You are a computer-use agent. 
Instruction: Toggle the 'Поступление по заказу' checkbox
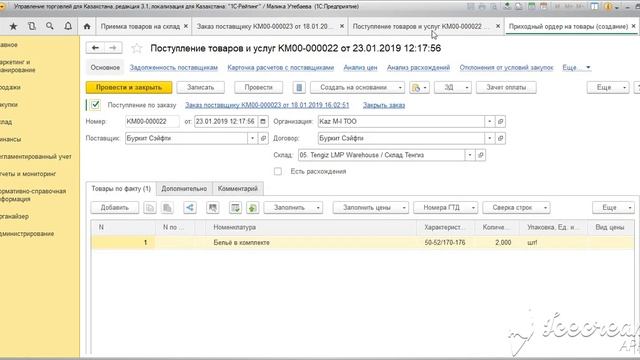(96, 105)
